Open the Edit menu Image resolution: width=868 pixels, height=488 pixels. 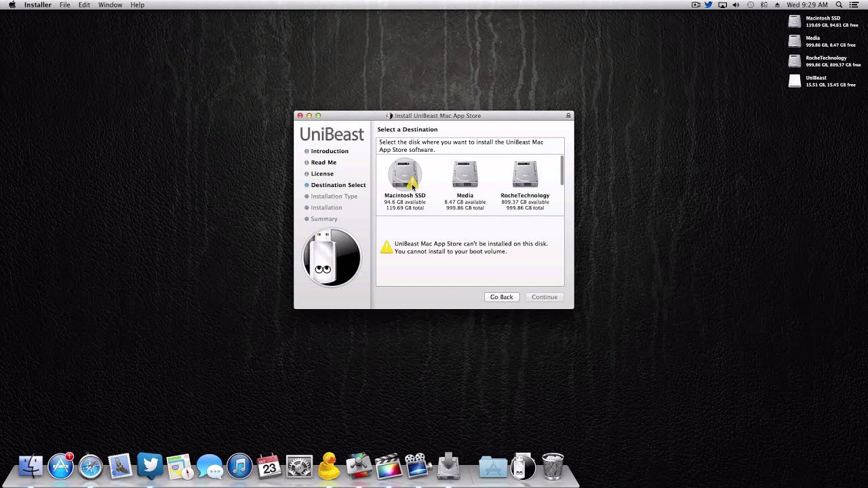84,5
